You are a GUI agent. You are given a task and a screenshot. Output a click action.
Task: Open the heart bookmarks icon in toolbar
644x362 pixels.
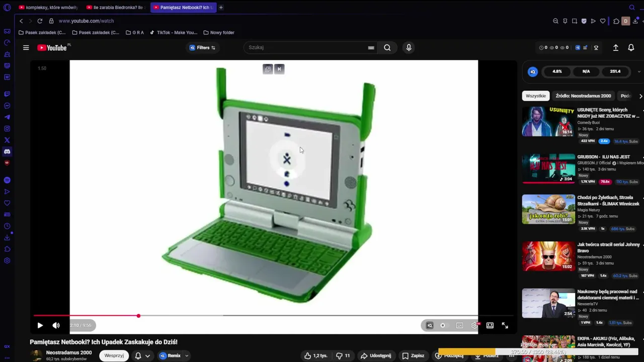[x=603, y=21]
